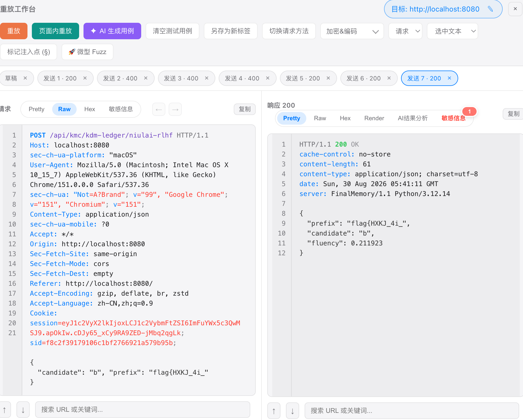Select Hex view in the response panel
This screenshot has height=420, width=523.
[x=345, y=118]
